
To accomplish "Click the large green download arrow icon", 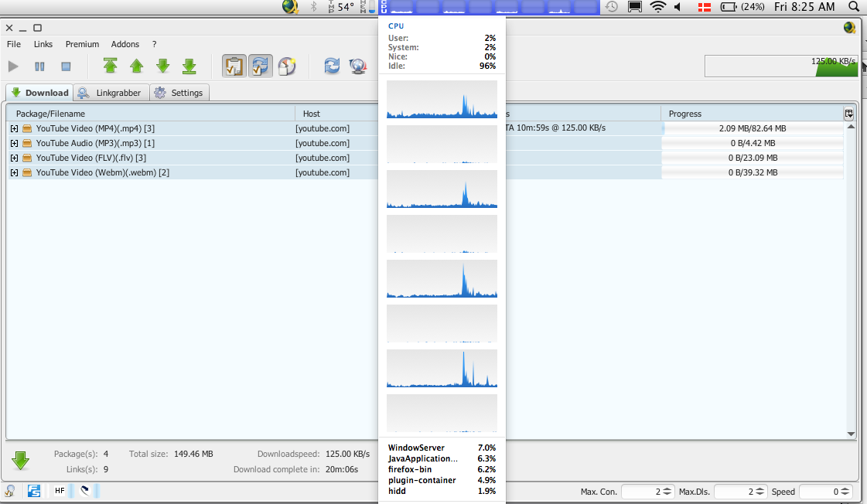I will (20, 461).
